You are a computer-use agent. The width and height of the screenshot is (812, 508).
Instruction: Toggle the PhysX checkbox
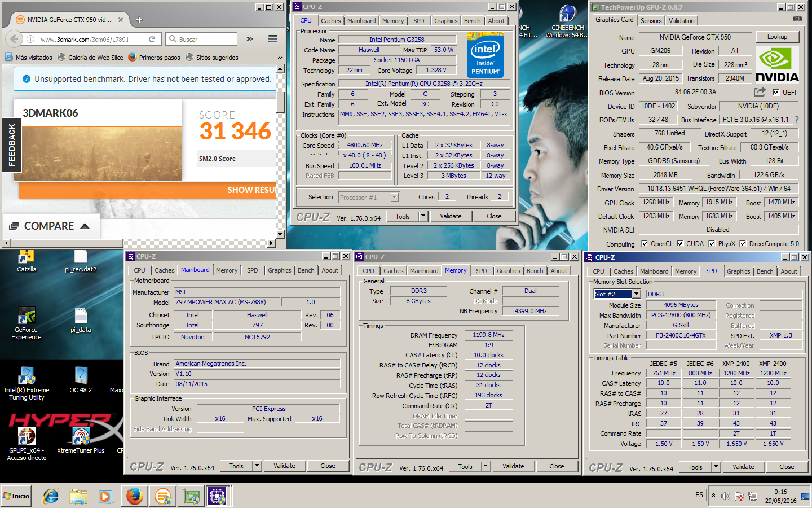[x=712, y=244]
